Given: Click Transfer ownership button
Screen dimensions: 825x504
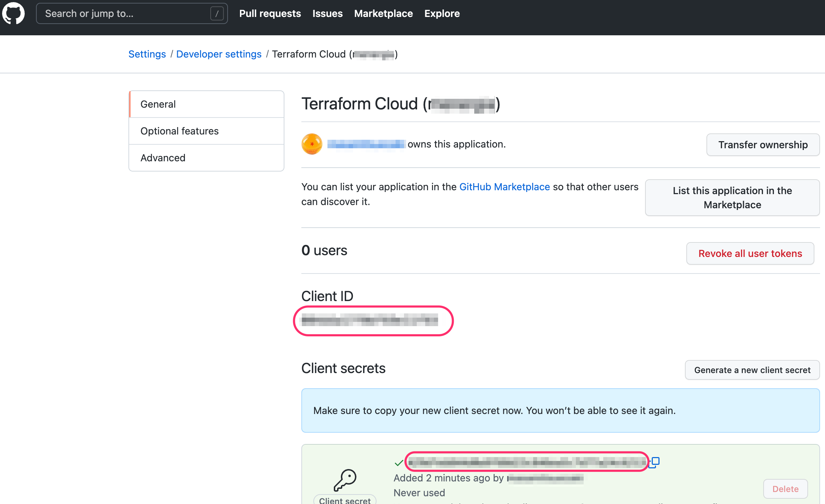Looking at the screenshot, I should (763, 145).
